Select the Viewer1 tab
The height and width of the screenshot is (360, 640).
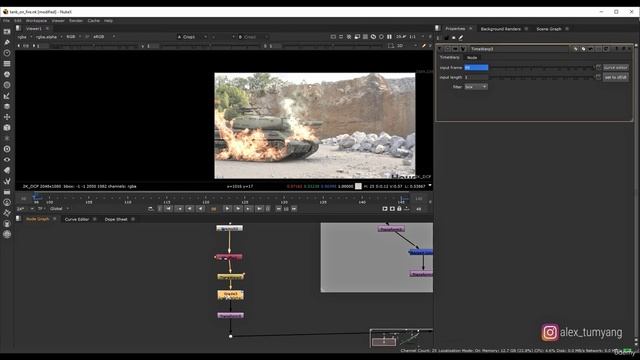34,29
